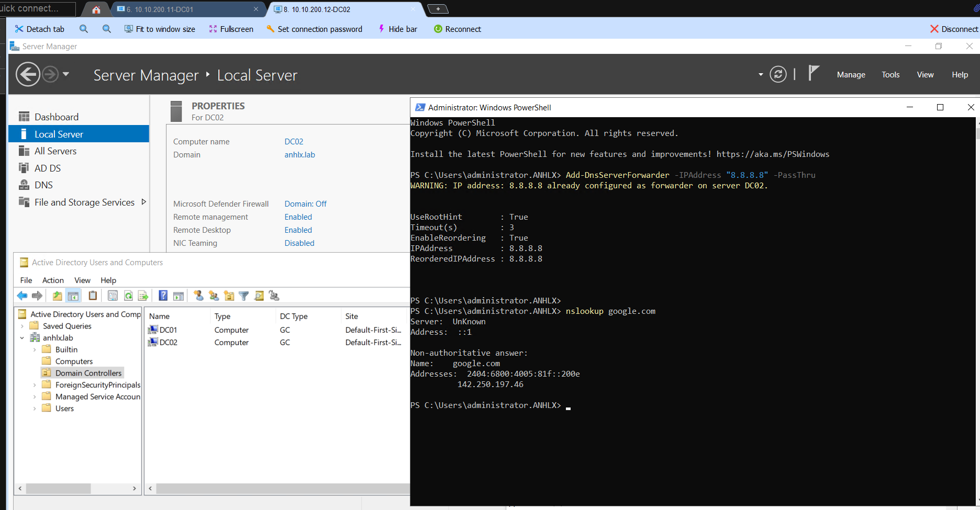This screenshot has width=980, height=510.
Task: Open ADUC Action menu
Action: click(x=53, y=280)
